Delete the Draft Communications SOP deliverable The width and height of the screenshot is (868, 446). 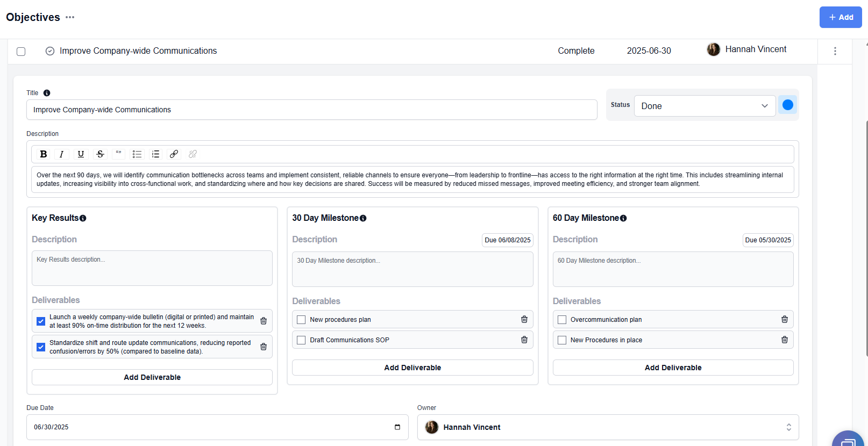click(524, 340)
